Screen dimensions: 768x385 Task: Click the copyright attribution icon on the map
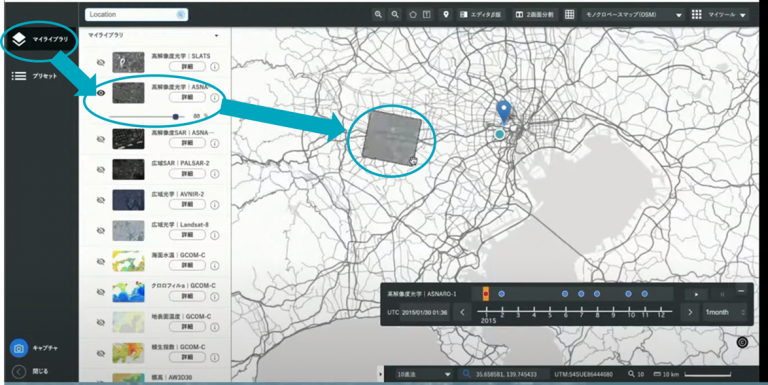[742, 342]
